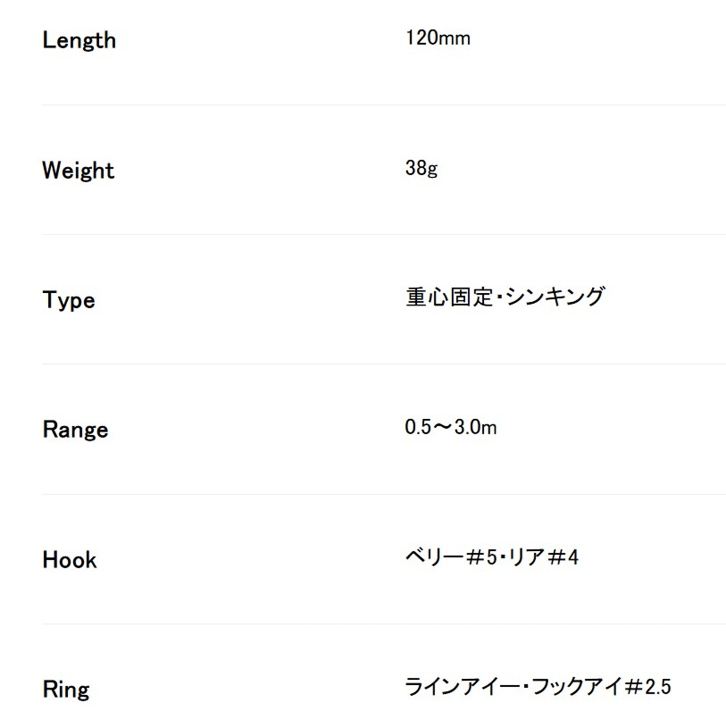Select the 120mm length value
Image resolution: width=726 pixels, height=728 pixels.
[x=438, y=38]
